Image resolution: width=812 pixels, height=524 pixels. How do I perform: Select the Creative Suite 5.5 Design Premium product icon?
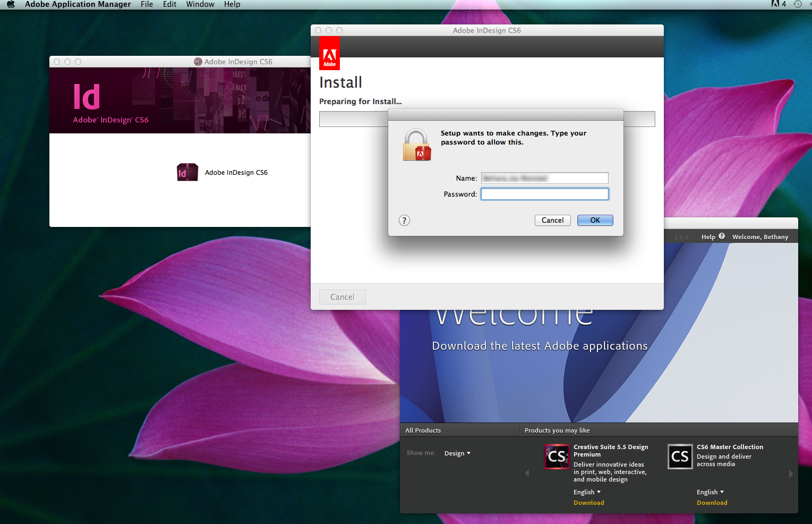point(557,456)
